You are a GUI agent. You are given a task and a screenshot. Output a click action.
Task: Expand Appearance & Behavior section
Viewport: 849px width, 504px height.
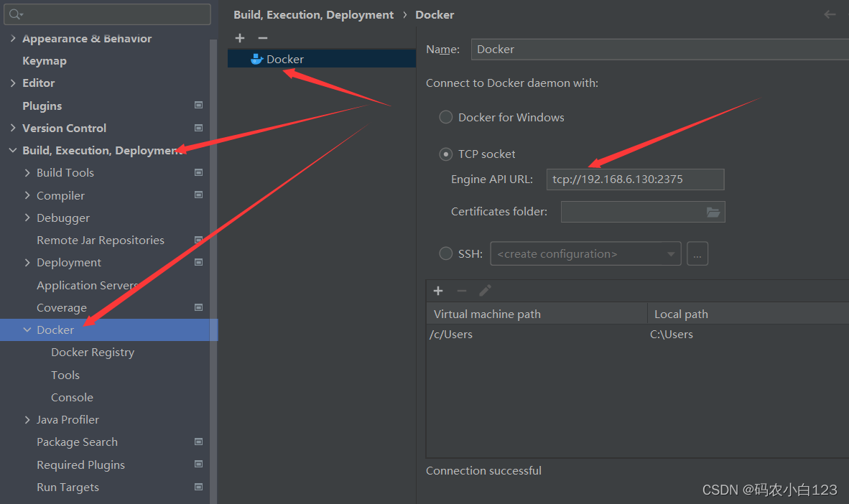pos(13,38)
